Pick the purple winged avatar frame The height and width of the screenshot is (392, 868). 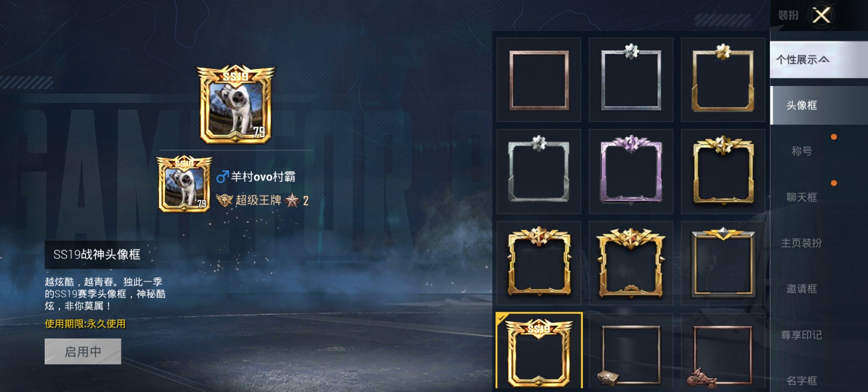pyautogui.click(x=631, y=172)
